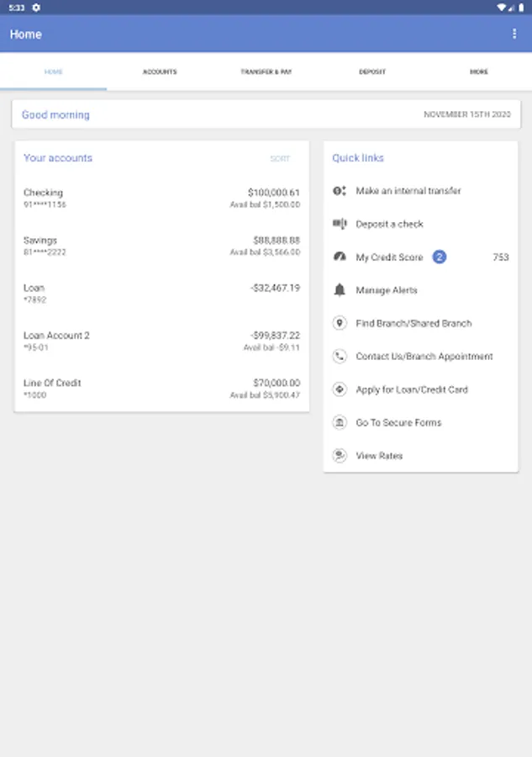The image size is (532, 757).
Task: Tap the Secure Forms icon
Action: pyautogui.click(x=340, y=422)
